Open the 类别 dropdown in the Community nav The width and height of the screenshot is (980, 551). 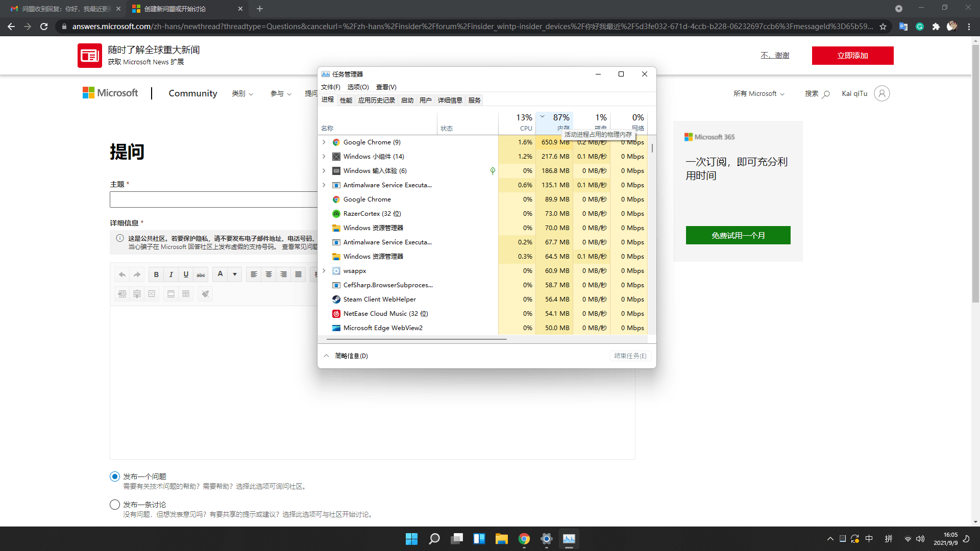click(x=242, y=93)
